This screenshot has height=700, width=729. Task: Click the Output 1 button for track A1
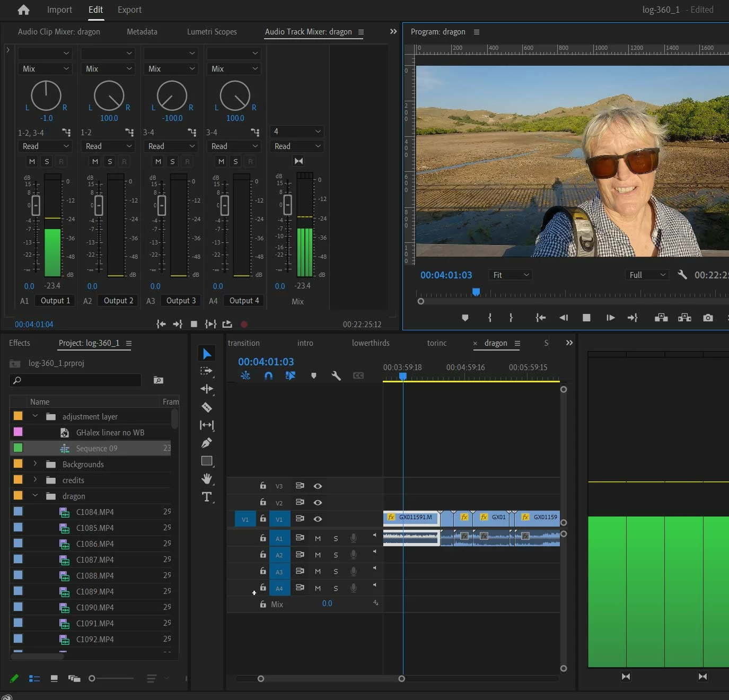coord(55,301)
